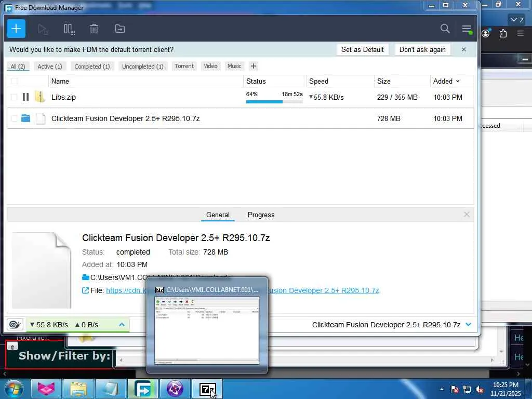Click the move to folder toolbar icon
Image resolution: width=532 pixels, height=399 pixels.
tap(120, 29)
